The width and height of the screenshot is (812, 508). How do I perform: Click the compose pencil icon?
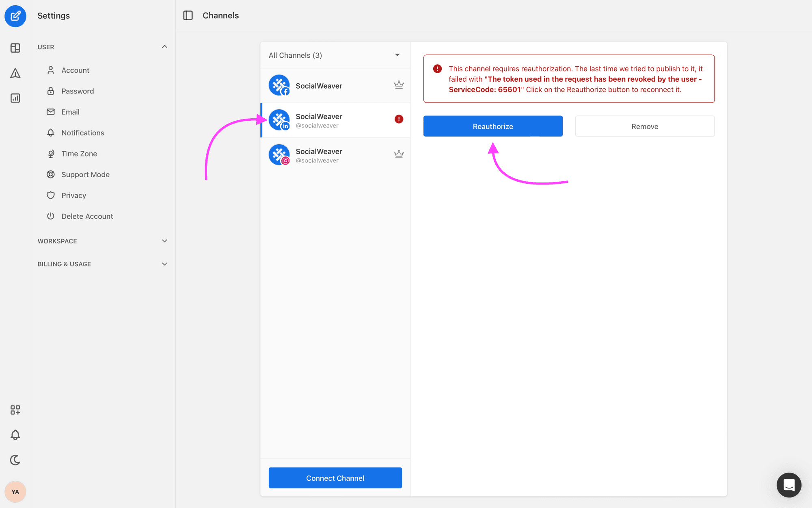tap(15, 16)
